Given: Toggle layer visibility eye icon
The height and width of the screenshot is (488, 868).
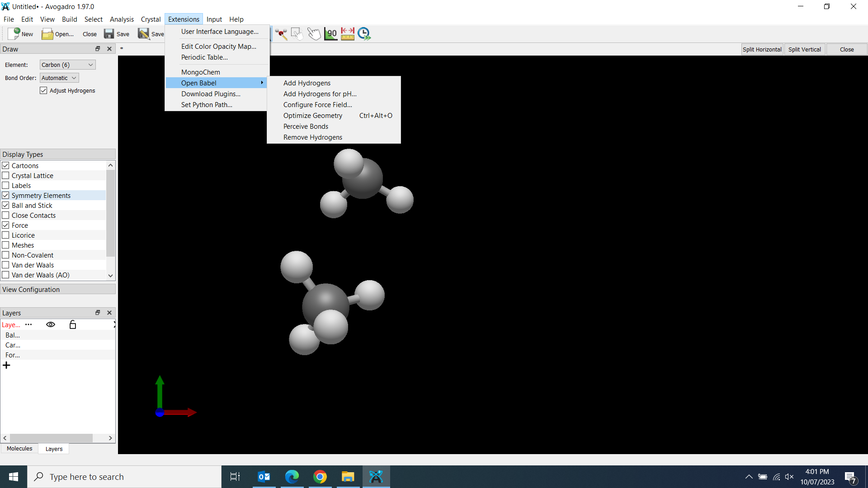Looking at the screenshot, I should coord(51,324).
